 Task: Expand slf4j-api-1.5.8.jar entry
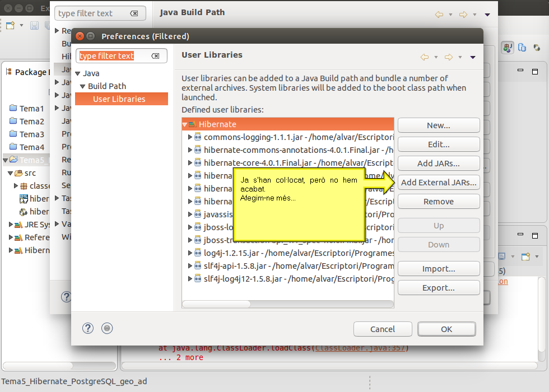(190, 265)
